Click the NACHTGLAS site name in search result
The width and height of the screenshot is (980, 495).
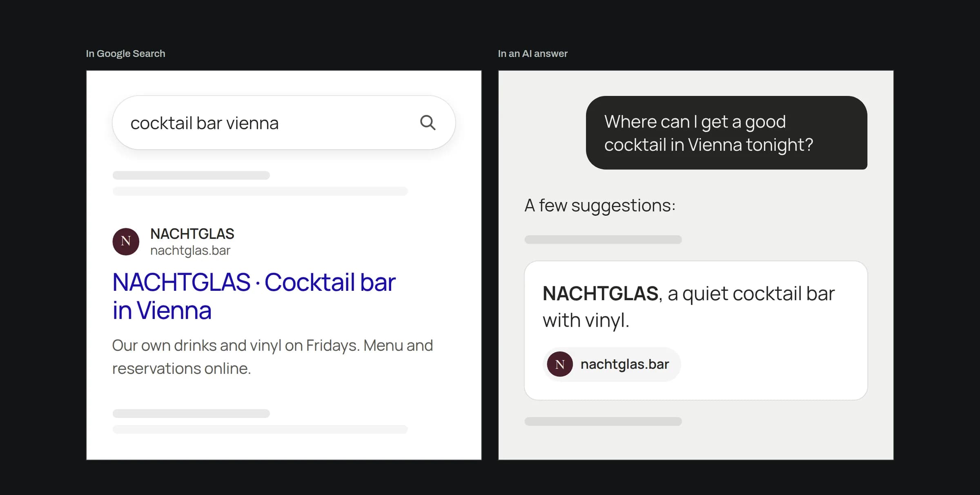pos(192,234)
